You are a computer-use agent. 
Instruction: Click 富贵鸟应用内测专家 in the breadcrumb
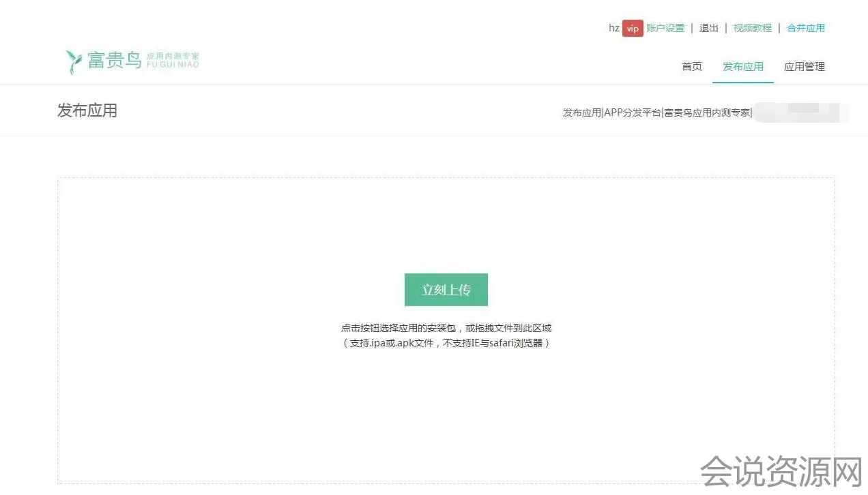(707, 112)
